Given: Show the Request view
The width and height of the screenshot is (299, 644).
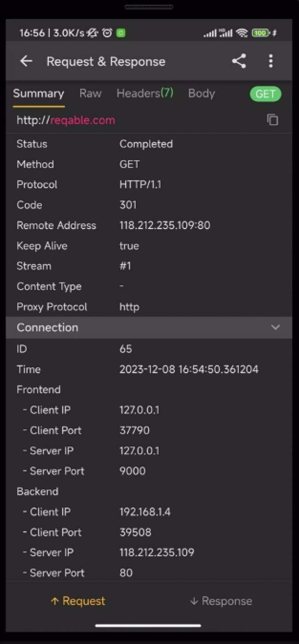Looking at the screenshot, I should [x=78, y=601].
